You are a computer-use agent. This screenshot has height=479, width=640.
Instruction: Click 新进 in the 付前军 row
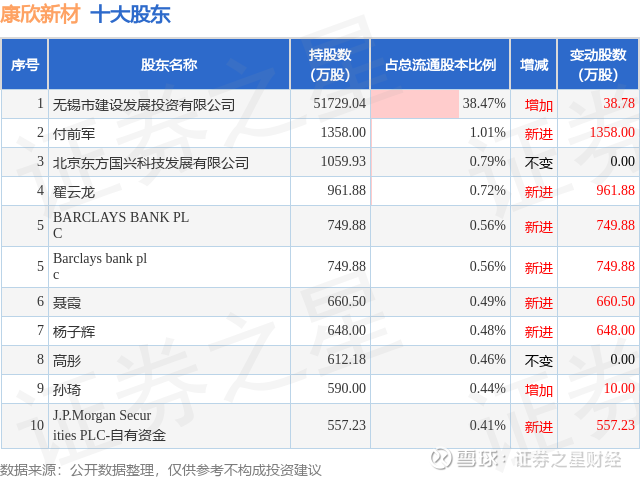pos(538,134)
